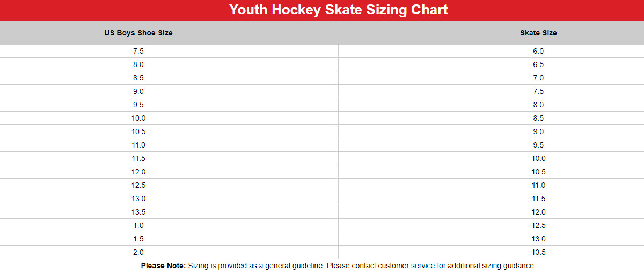Click shoe size 11.5 in the left column
644x272 pixels.
(x=138, y=158)
